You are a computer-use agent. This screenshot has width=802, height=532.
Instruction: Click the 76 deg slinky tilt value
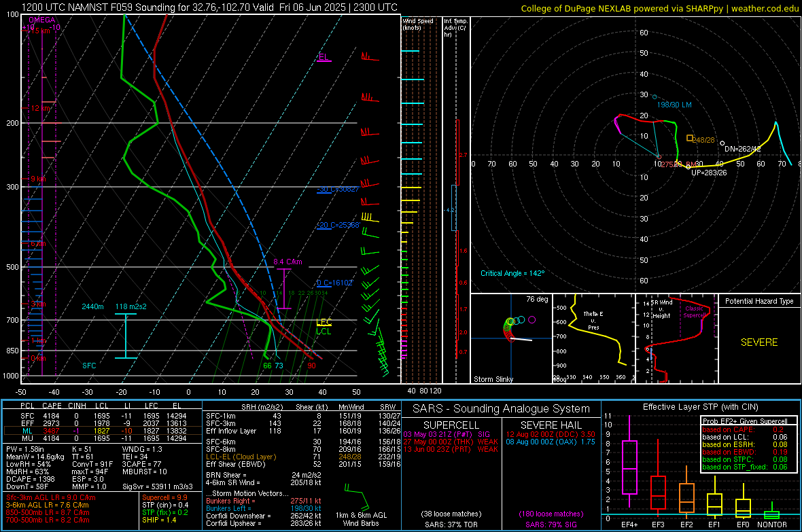[x=537, y=299]
